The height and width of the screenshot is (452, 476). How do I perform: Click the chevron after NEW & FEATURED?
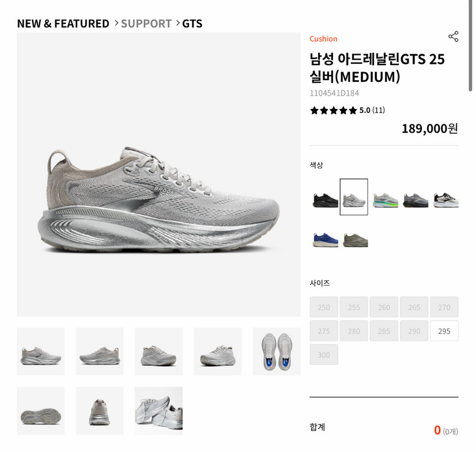[x=116, y=24]
